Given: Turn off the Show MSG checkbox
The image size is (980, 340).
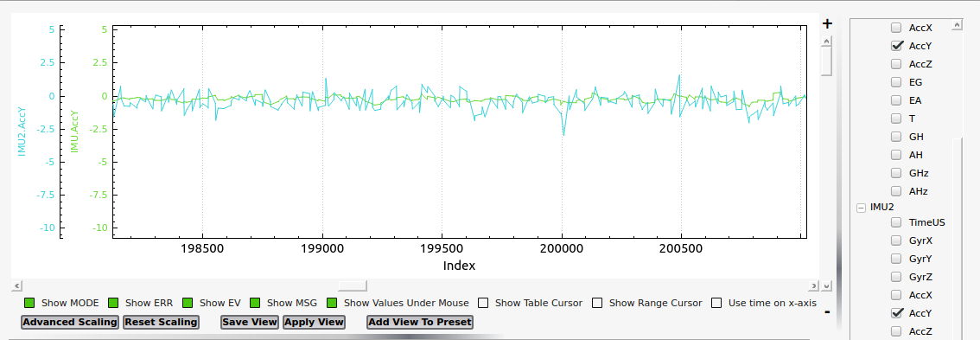Looking at the screenshot, I should 255,303.
